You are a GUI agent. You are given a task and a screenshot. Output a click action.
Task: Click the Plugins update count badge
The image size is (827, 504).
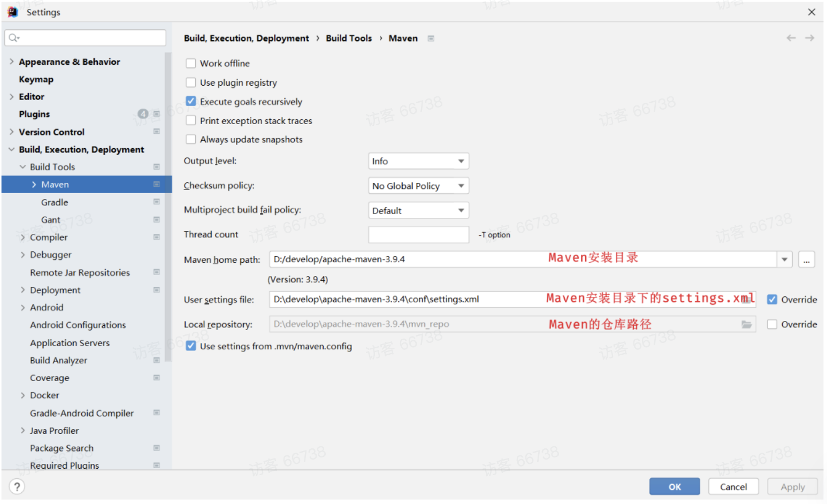click(x=143, y=113)
